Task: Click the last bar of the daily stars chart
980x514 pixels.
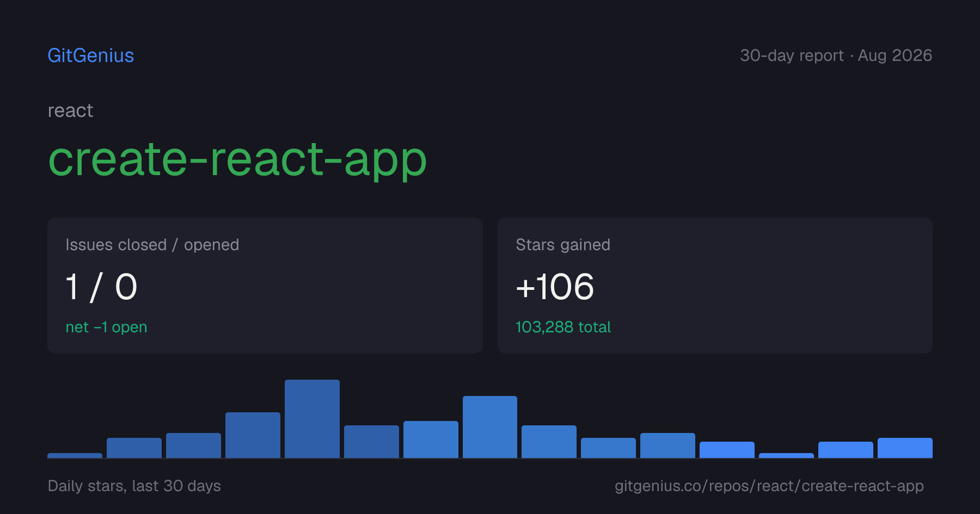Action: coord(905,448)
